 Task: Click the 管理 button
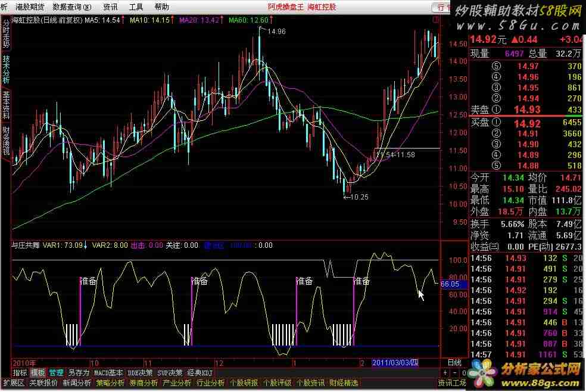56,372
